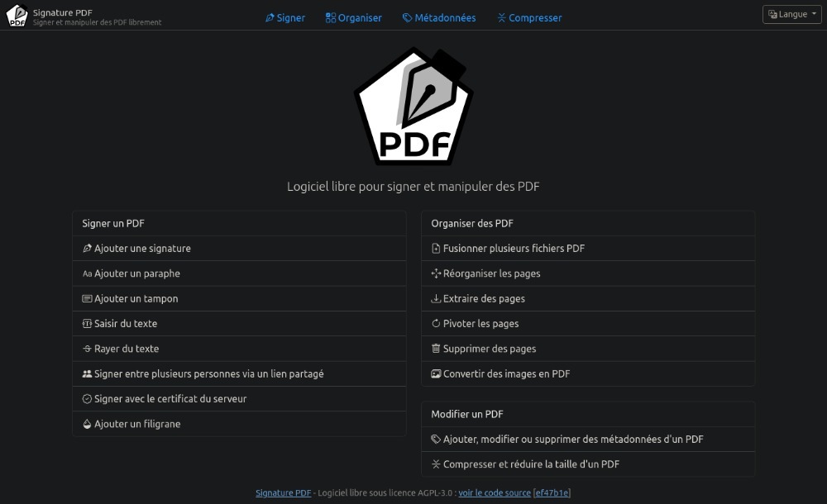Viewport: 827px width, 504px height.
Task: Click the droplet icon beside Ajouter un filigrane
Action: (87, 424)
